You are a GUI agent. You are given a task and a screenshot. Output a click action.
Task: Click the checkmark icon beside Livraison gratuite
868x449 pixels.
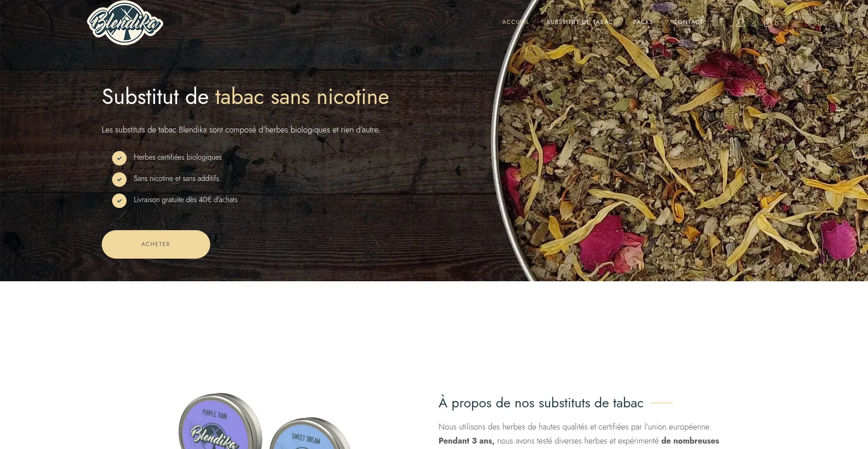tap(119, 201)
